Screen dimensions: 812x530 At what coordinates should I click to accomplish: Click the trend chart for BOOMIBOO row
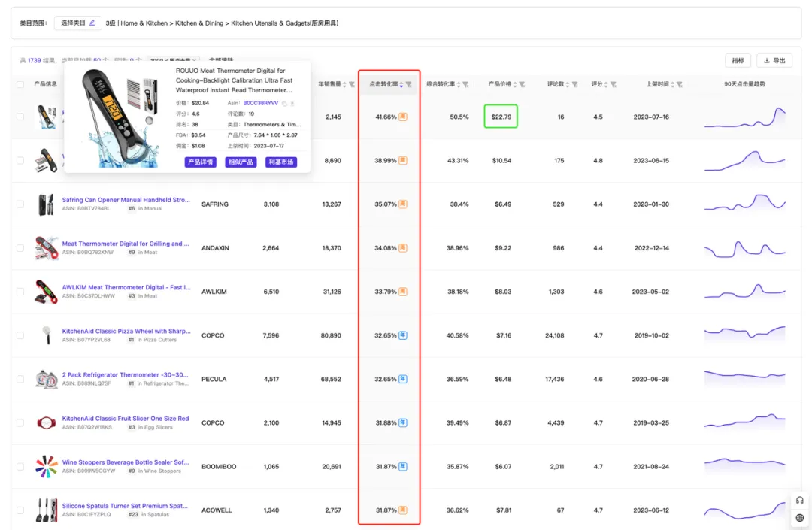point(744,465)
